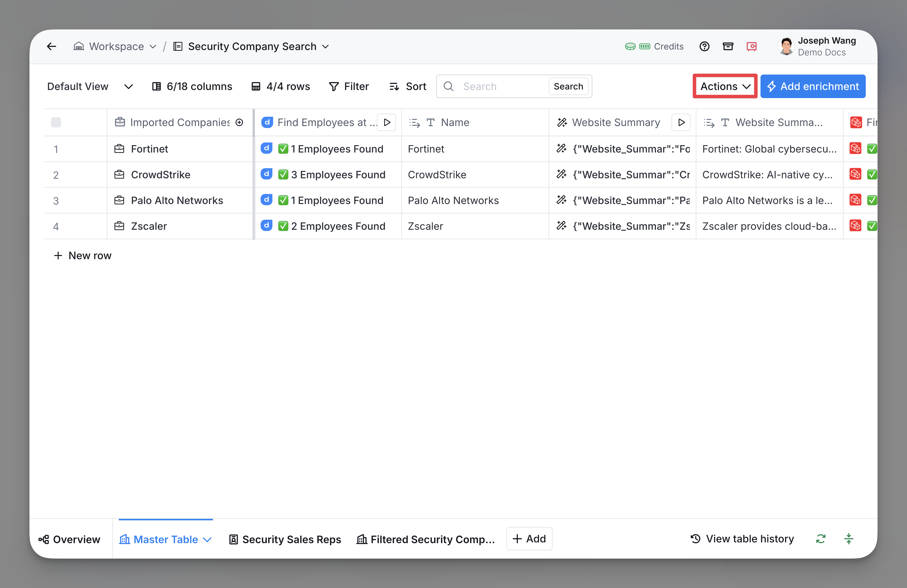The height and width of the screenshot is (588, 907).
Task: Click the green checkmark in CrowdStrike employees cell
Action: coord(283,174)
